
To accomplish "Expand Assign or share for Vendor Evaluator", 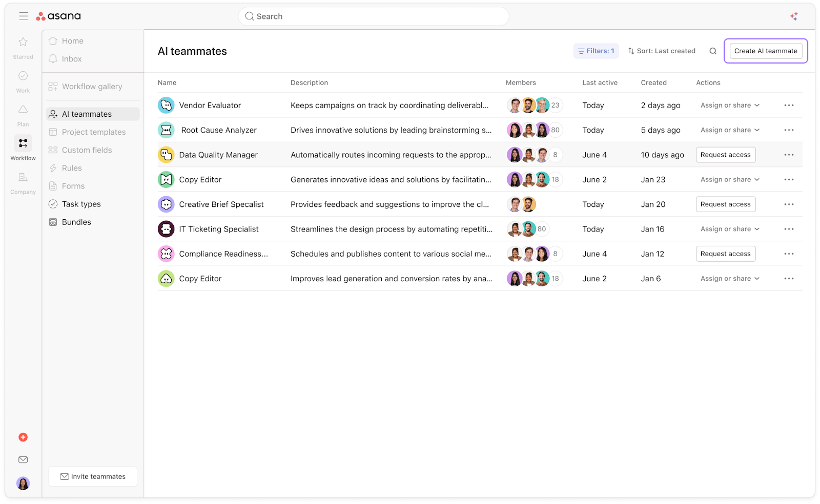I will [x=730, y=106].
